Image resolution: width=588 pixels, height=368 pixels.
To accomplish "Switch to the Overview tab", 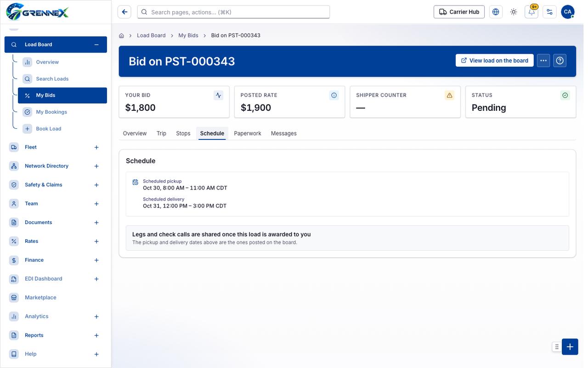I will coord(135,133).
